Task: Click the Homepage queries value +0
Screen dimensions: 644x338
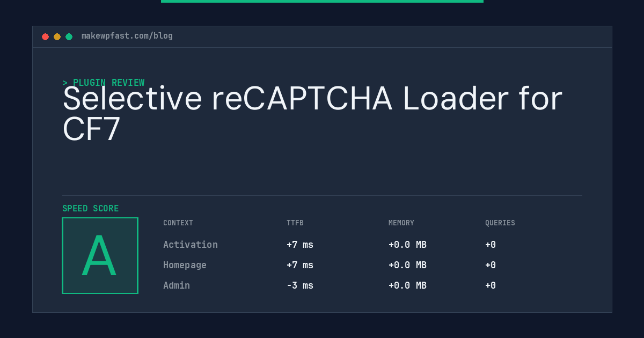Action: click(x=491, y=265)
